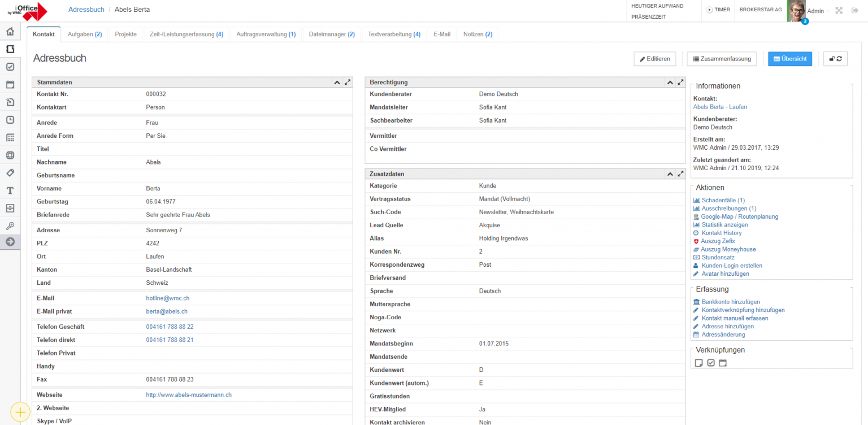Switch to the Dateimanager tab
The height and width of the screenshot is (425, 868).
click(332, 34)
